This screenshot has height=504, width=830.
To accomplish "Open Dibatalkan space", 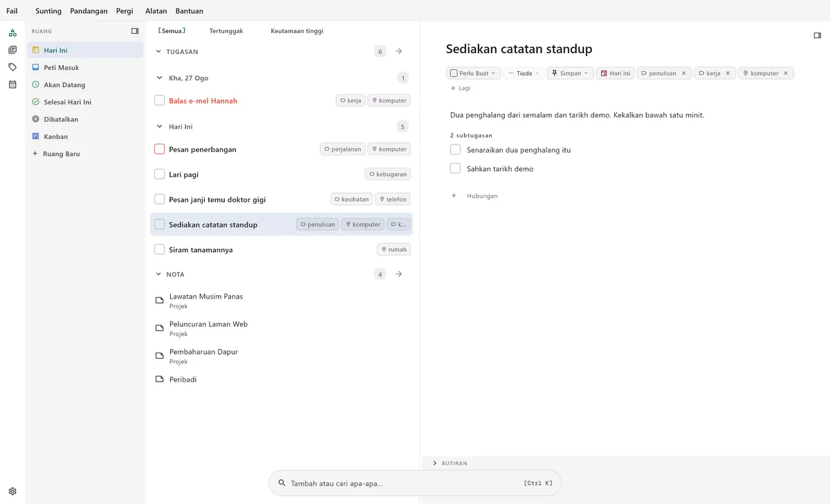I will [x=85, y=120].
